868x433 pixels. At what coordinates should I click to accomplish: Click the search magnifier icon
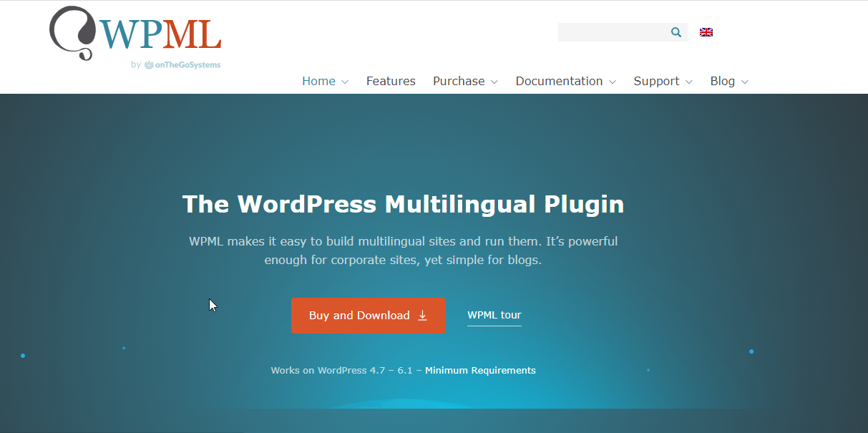coord(676,32)
